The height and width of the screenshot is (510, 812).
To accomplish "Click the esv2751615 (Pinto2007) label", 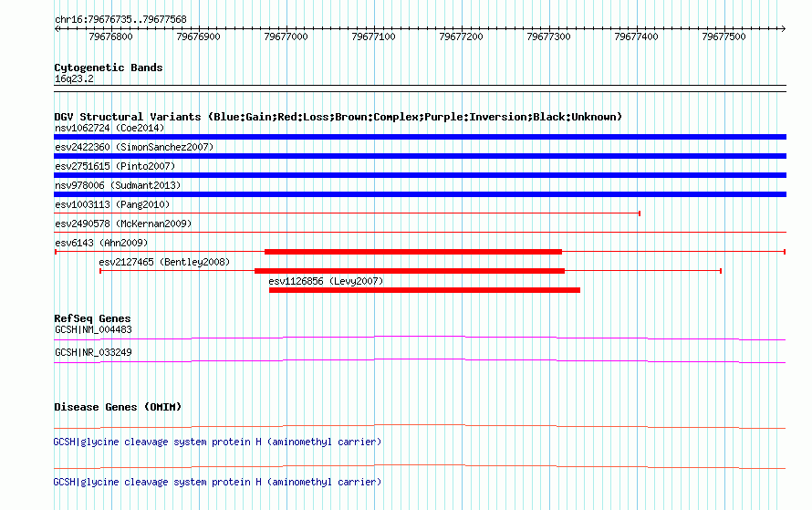I will (115, 166).
